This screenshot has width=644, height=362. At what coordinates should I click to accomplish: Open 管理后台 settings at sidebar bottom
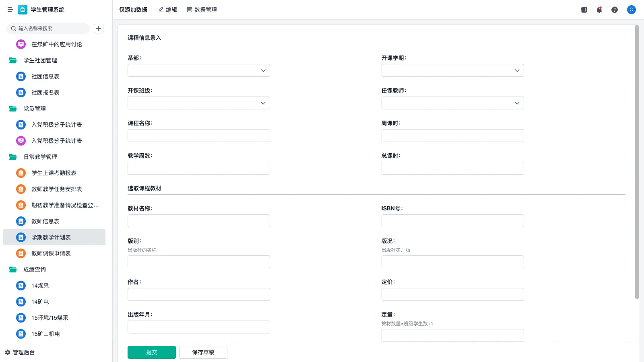[22, 352]
